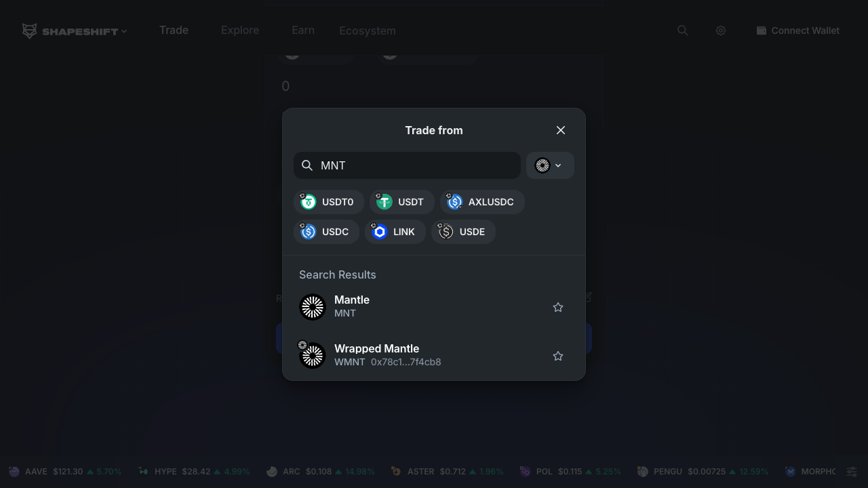Click the header search magnifier icon
This screenshot has height=488, width=868.
(x=683, y=30)
